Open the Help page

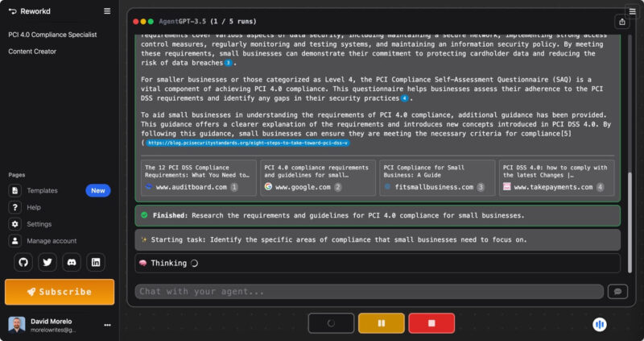34,207
